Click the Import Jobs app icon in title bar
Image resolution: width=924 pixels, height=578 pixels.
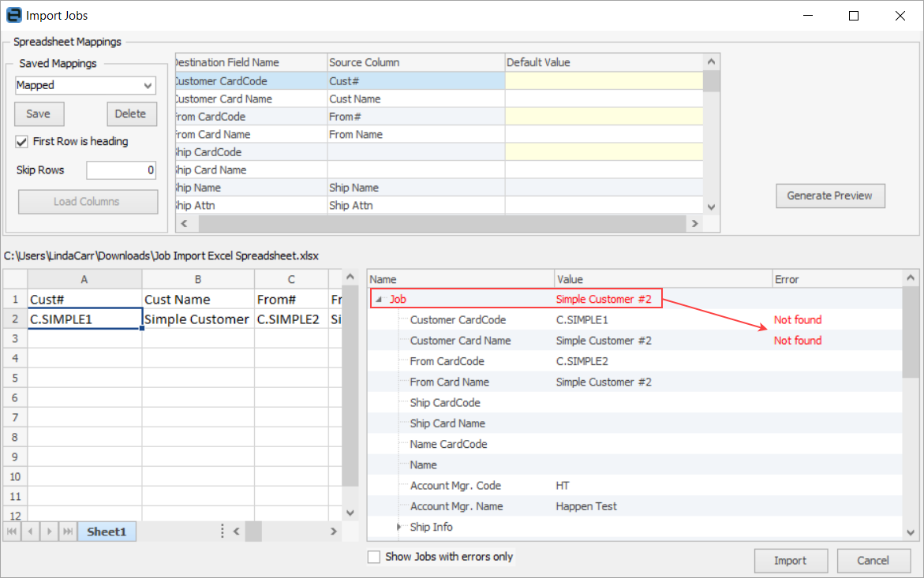pos(13,15)
